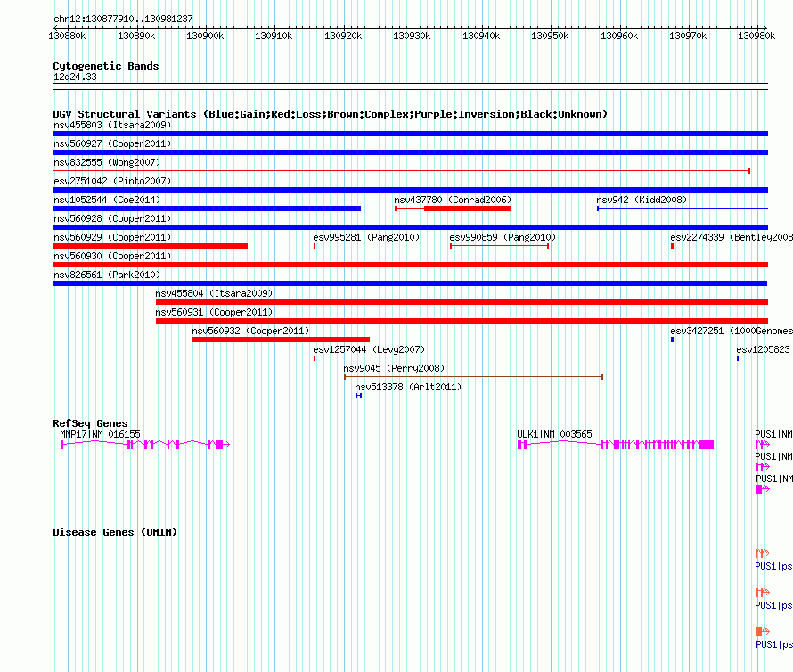Click the chr12:130877910..130981237 coordinate label
793x672 pixels.
coord(123,20)
